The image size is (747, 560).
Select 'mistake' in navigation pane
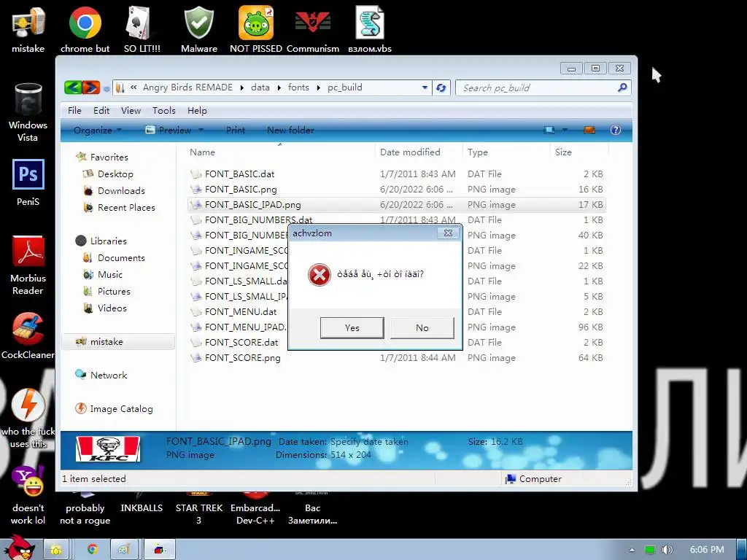click(x=118, y=341)
